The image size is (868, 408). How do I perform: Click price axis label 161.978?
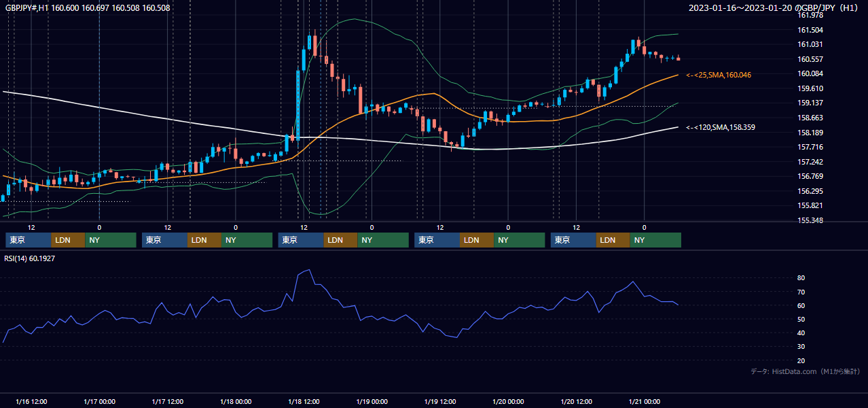pos(810,15)
